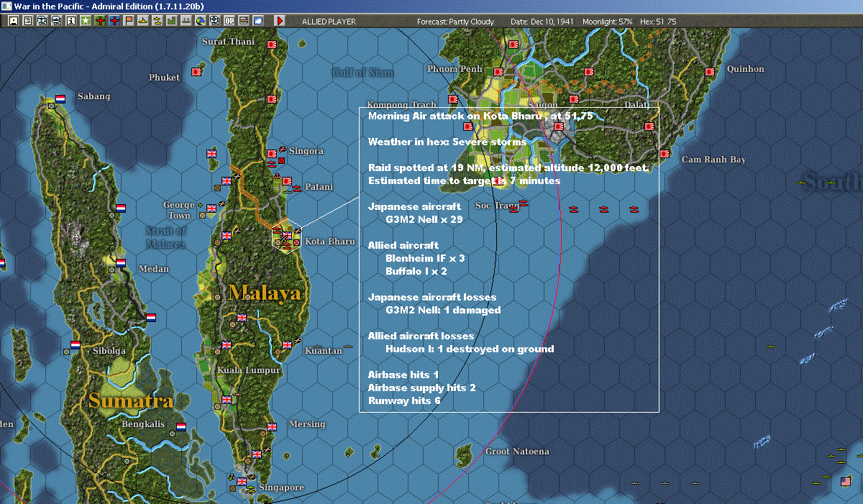Select Japanese flag unit near Phuket
Screen dimensions: 863x504
point(196,73)
